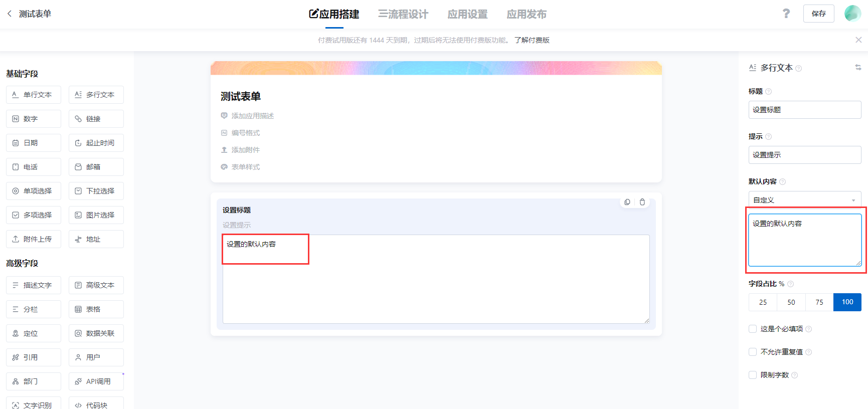Click 编号格式 option
This screenshot has width=868, height=409.
click(x=240, y=133)
